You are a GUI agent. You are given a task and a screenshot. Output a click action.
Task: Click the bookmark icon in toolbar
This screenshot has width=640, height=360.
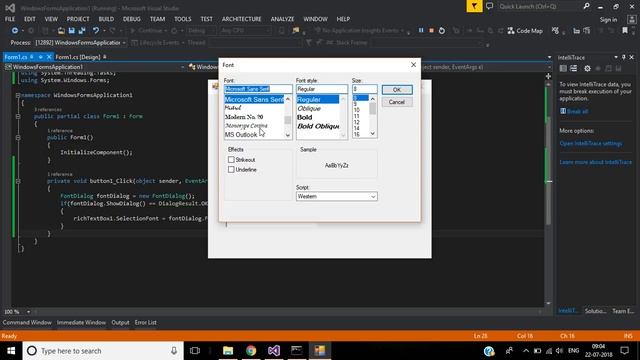click(625, 31)
